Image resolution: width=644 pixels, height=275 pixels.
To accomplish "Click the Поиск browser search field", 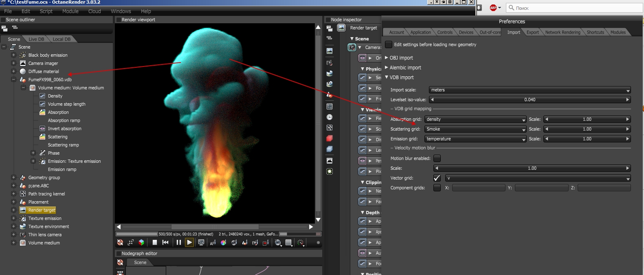I will point(574,8).
